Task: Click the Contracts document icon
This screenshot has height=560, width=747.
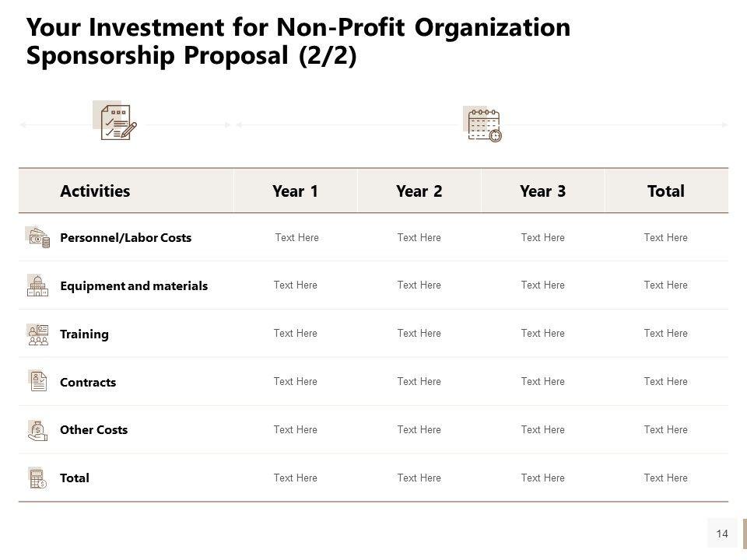Action: 37,381
